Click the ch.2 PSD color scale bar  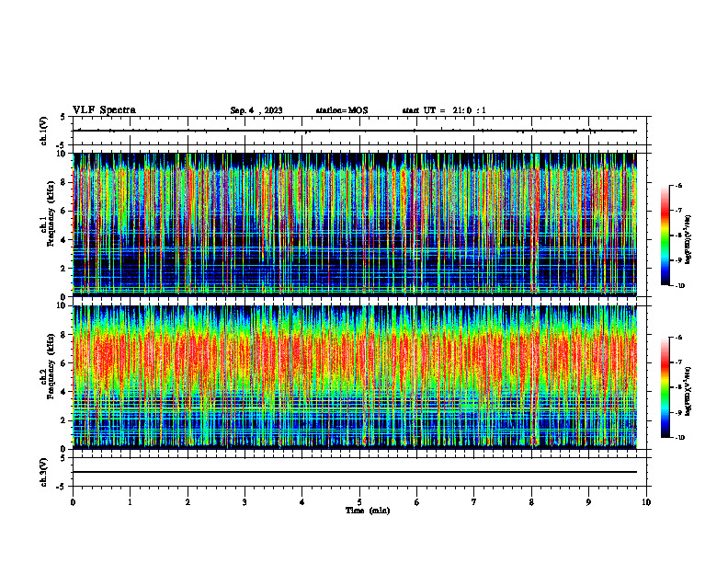coord(665,387)
